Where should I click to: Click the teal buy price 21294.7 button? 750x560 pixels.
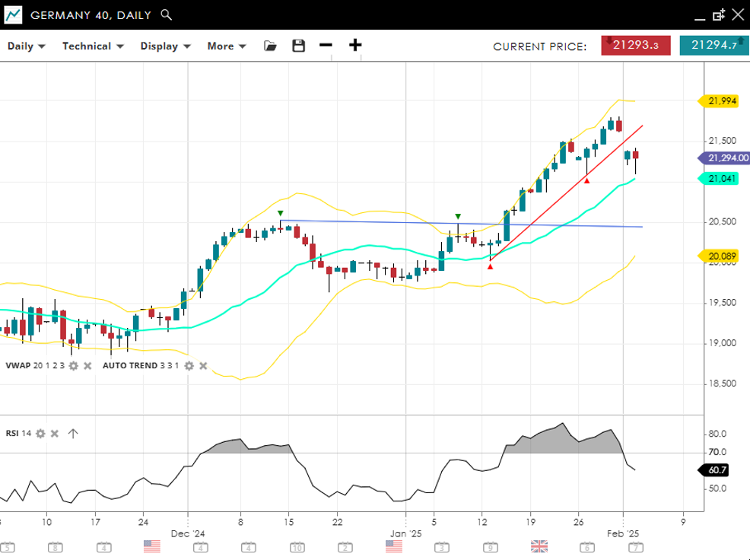coord(713,45)
